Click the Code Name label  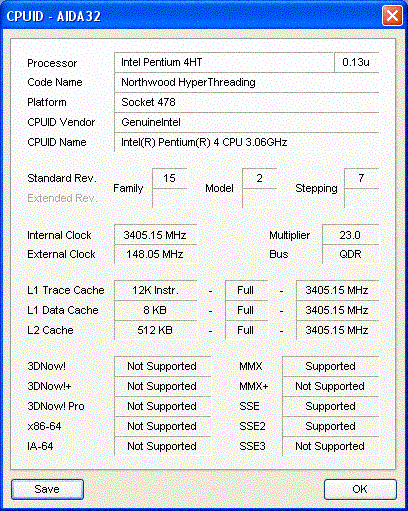[55, 82]
